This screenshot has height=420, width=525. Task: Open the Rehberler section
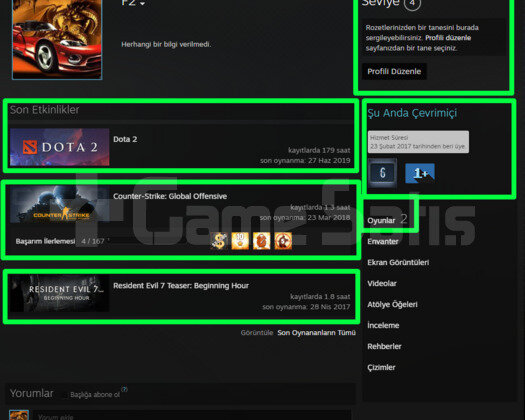pos(384,346)
